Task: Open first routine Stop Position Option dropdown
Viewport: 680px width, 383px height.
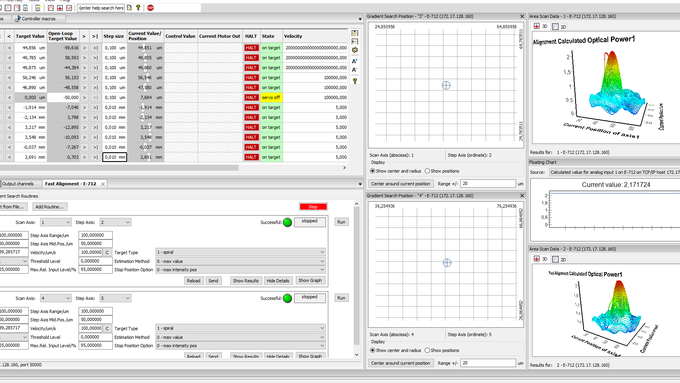Action: tap(240, 270)
